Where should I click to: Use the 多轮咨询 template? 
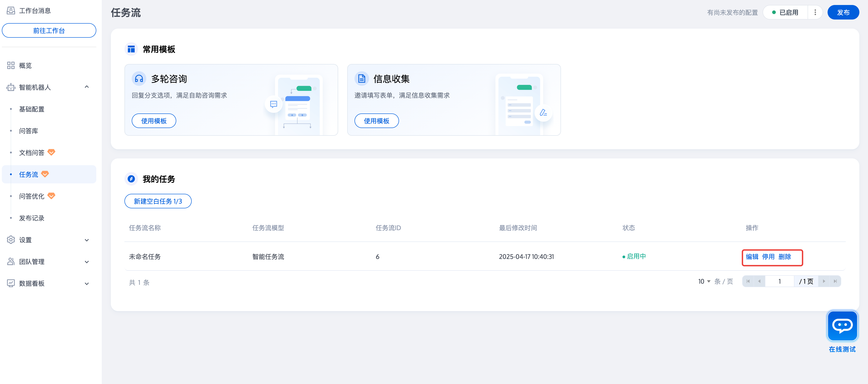(154, 121)
